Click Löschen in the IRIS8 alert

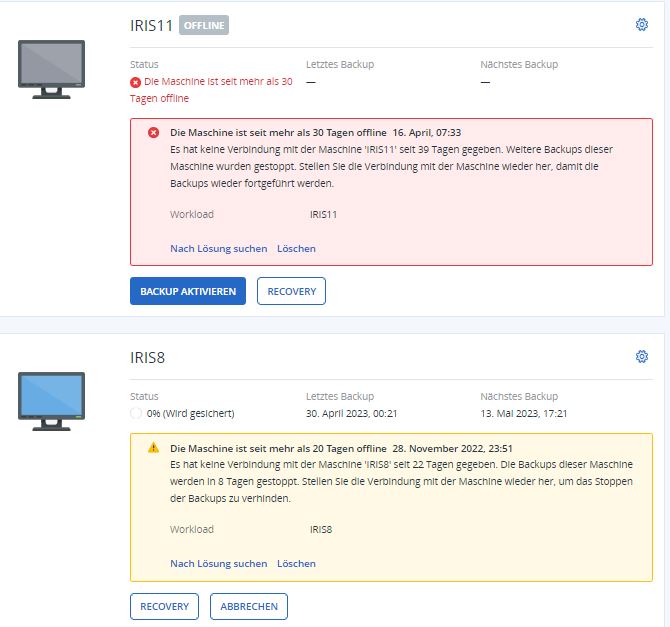coord(296,564)
